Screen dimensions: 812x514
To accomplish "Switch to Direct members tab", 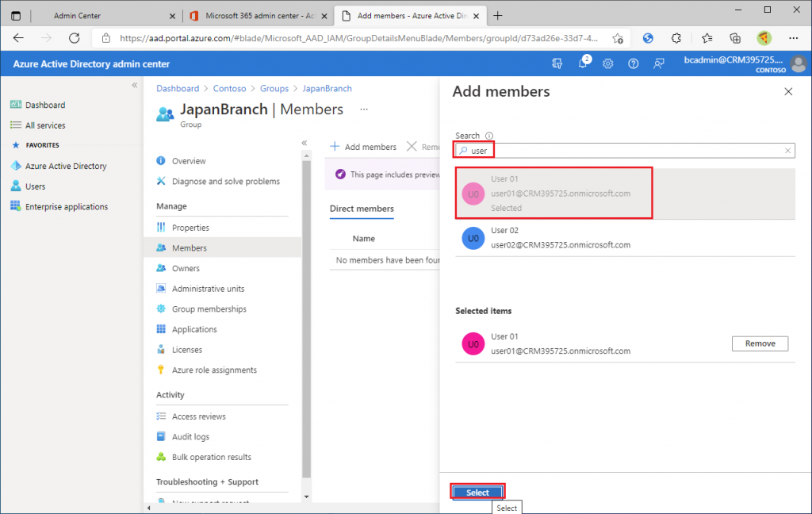I will coord(362,209).
